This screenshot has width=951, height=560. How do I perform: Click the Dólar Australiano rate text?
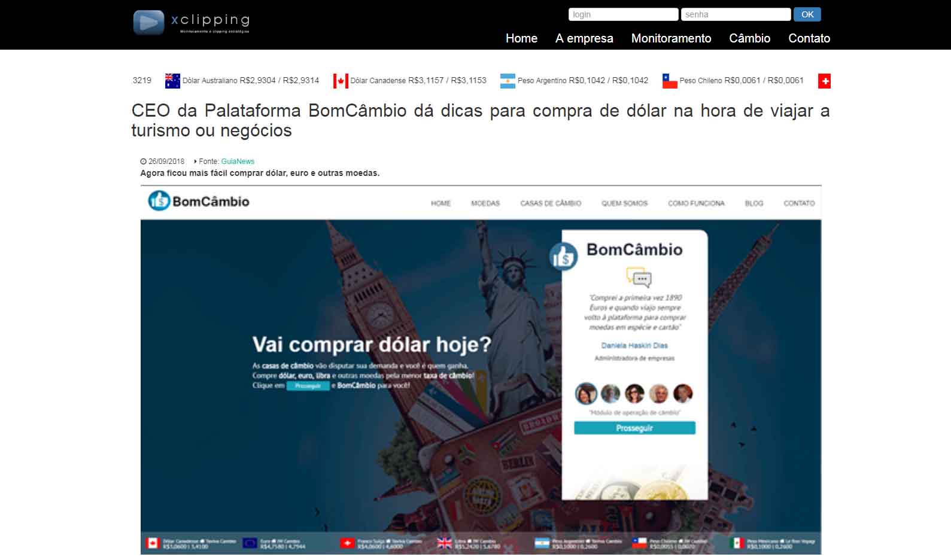[x=251, y=80]
